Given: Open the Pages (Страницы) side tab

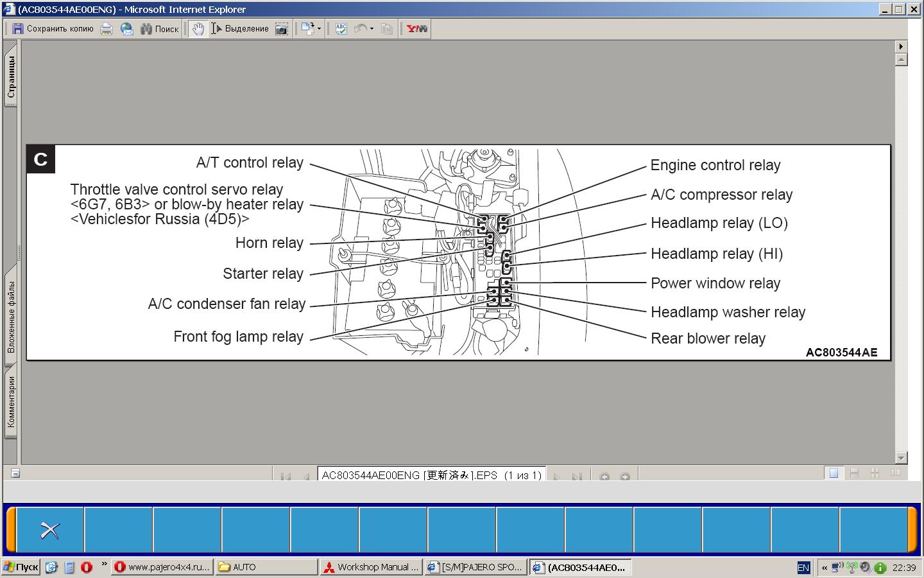Looking at the screenshot, I should tap(11, 77).
